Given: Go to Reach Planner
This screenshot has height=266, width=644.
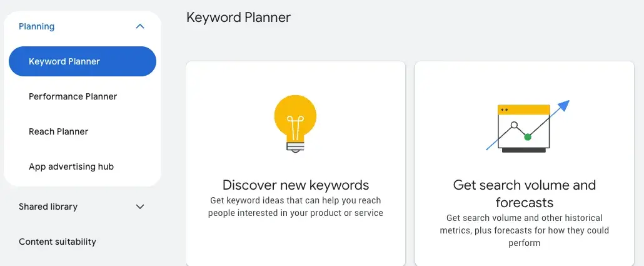Looking at the screenshot, I should [59, 131].
